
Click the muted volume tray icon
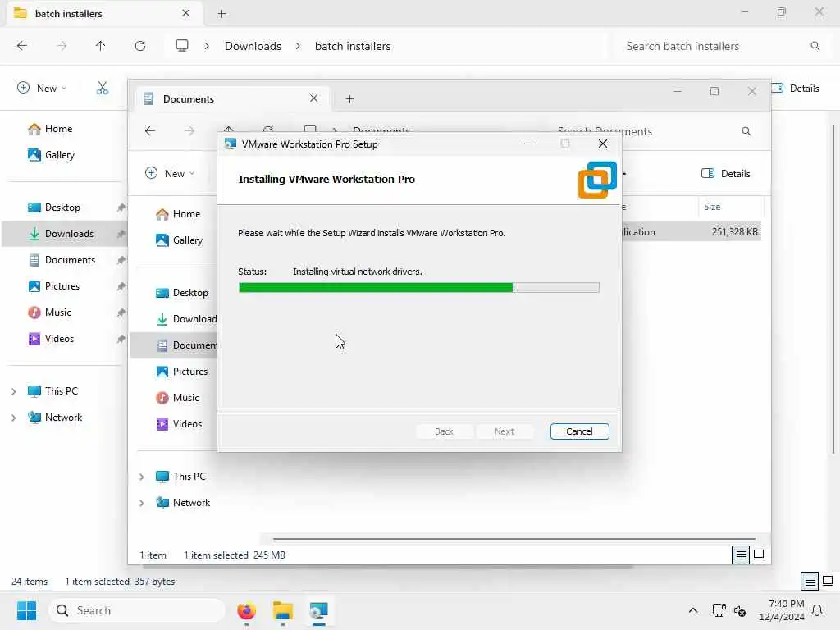pos(741,611)
